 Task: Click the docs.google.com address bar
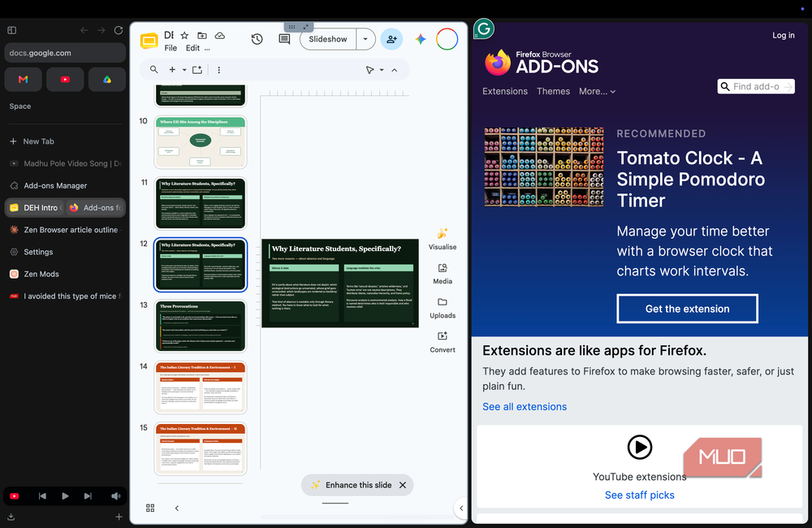pyautogui.click(x=65, y=53)
